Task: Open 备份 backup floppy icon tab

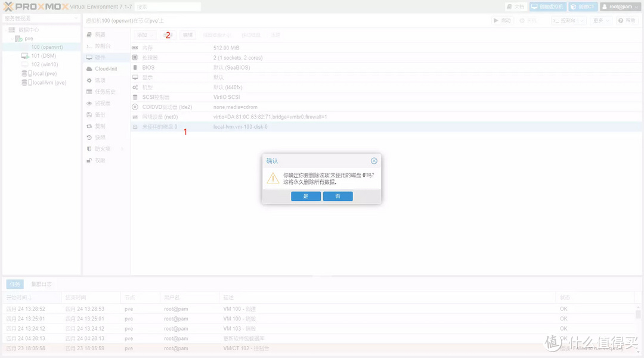Action: tap(89, 115)
